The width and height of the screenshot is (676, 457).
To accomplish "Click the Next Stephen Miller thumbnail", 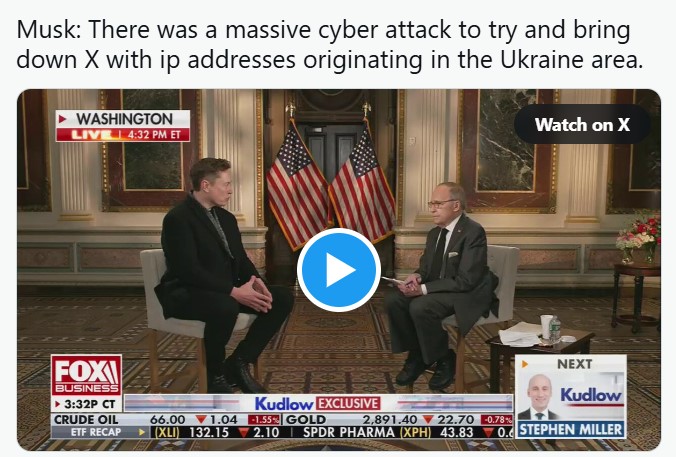I will pos(571,396).
